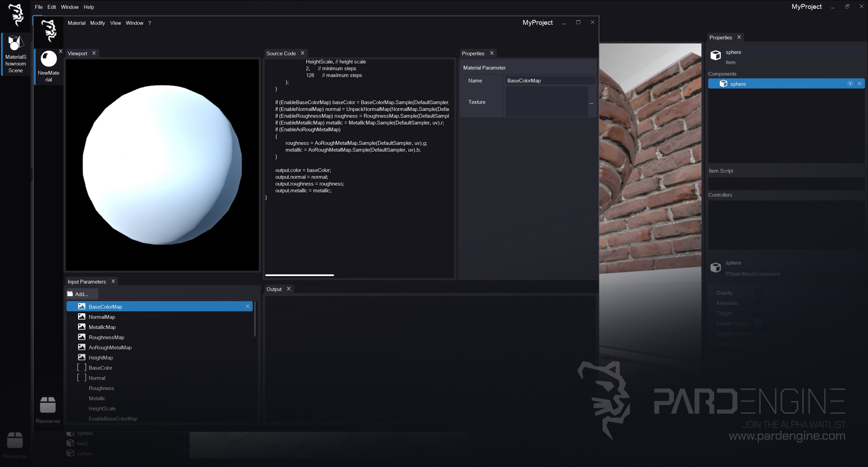This screenshot has width=868, height=467.
Task: Click the Input Parameters vertical scrollbar
Action: tap(255, 319)
